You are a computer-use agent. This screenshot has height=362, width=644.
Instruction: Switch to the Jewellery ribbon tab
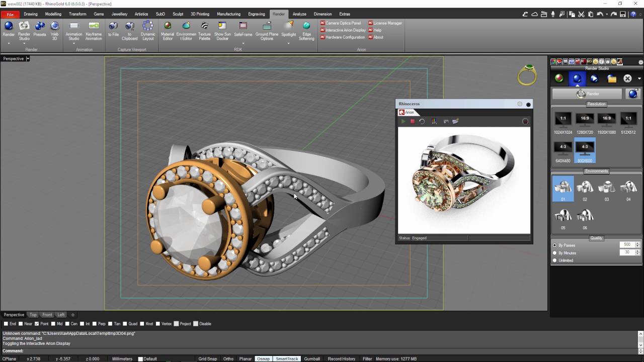pyautogui.click(x=119, y=14)
